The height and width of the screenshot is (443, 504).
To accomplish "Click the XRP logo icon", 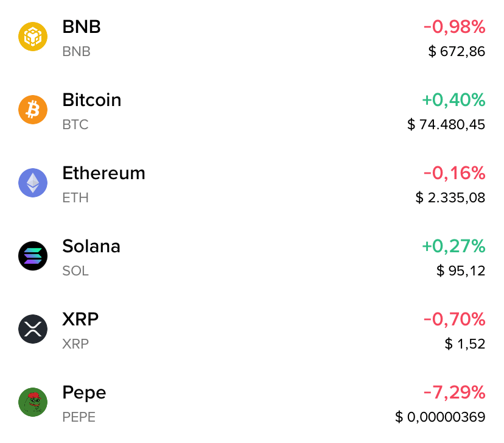I will tap(33, 329).
